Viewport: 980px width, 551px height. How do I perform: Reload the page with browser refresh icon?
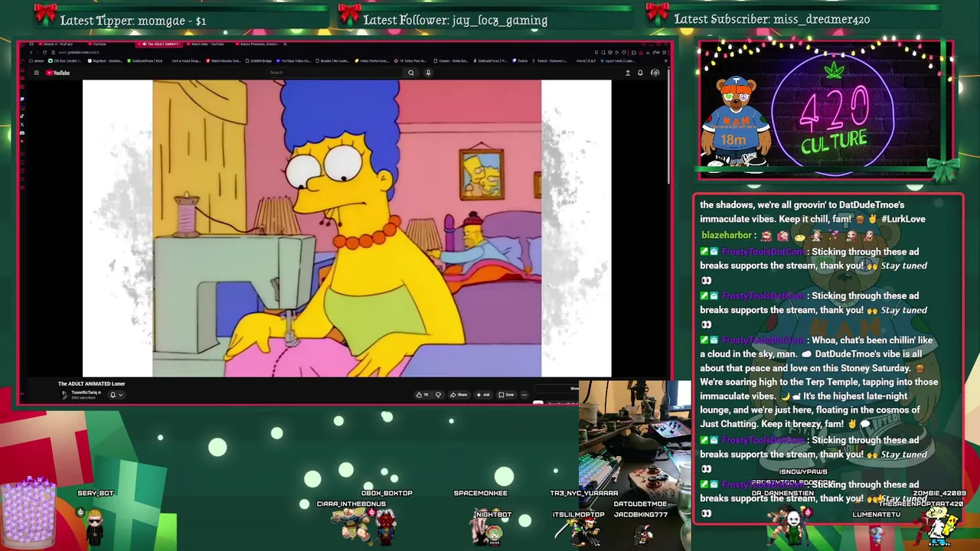[44, 52]
